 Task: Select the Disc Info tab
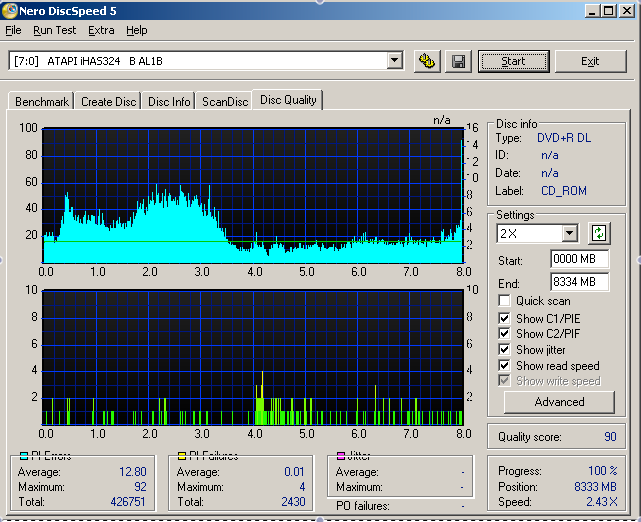tap(169, 101)
